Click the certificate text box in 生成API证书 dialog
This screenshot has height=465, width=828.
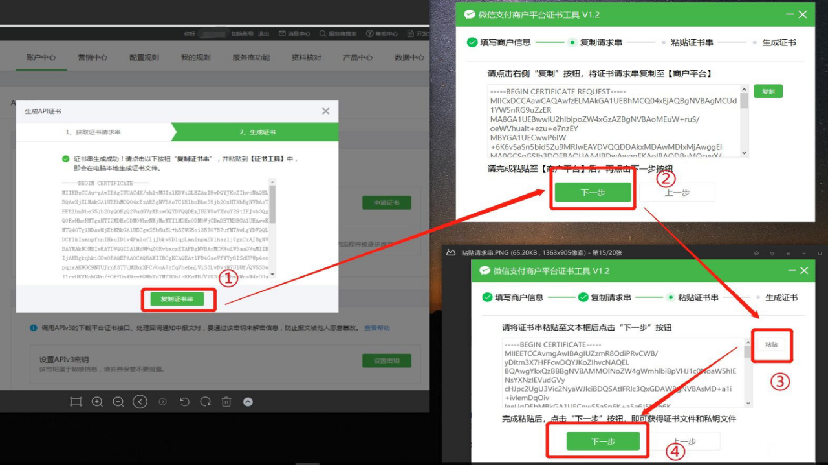click(165, 228)
